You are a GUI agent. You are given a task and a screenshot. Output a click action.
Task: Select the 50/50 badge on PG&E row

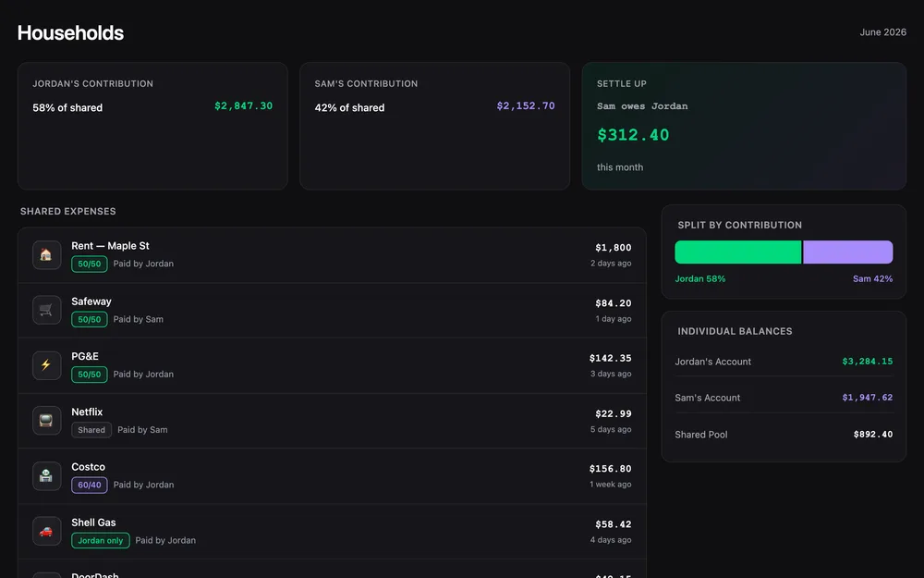click(89, 375)
